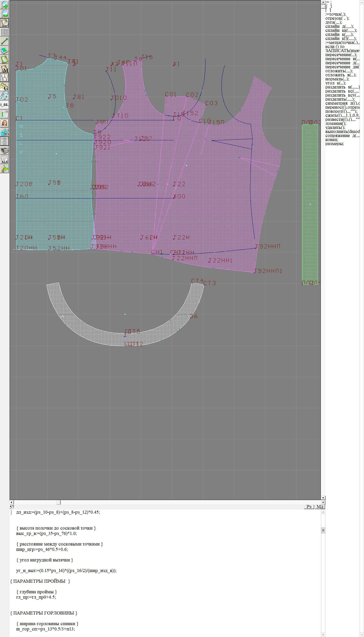364x637 pixels.
Task: Select the line segment tool icon
Action: tap(5, 41)
